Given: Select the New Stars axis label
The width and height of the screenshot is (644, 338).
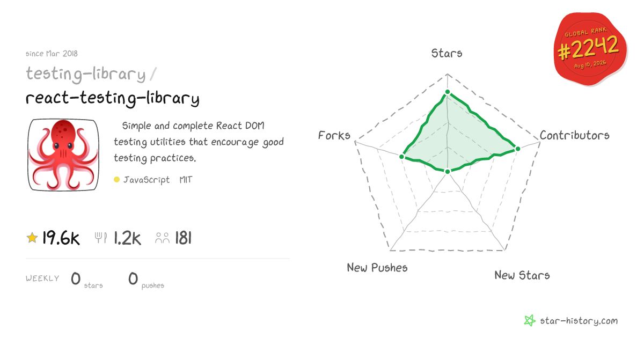Looking at the screenshot, I should pos(522,275).
